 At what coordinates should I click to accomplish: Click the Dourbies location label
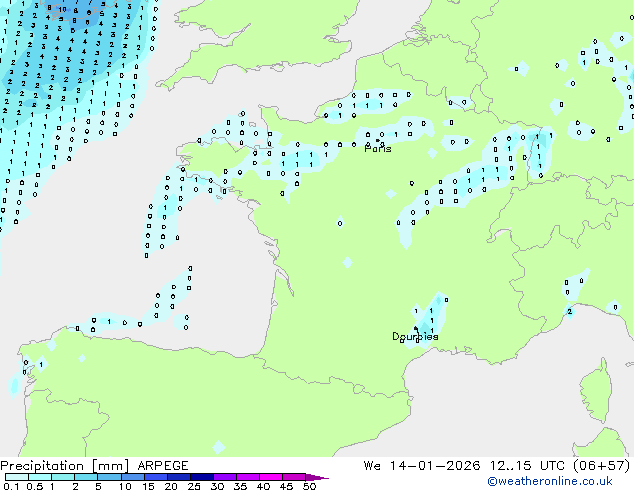coord(415,336)
